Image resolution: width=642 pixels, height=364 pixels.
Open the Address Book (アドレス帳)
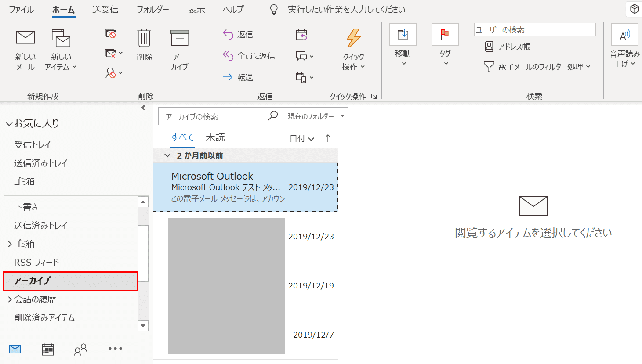[507, 47]
